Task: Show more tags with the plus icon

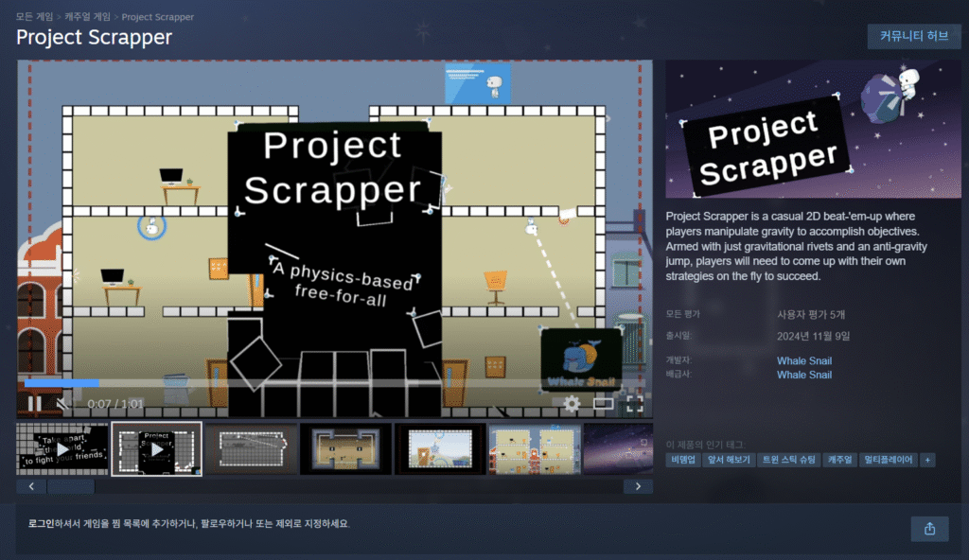Action: (927, 459)
